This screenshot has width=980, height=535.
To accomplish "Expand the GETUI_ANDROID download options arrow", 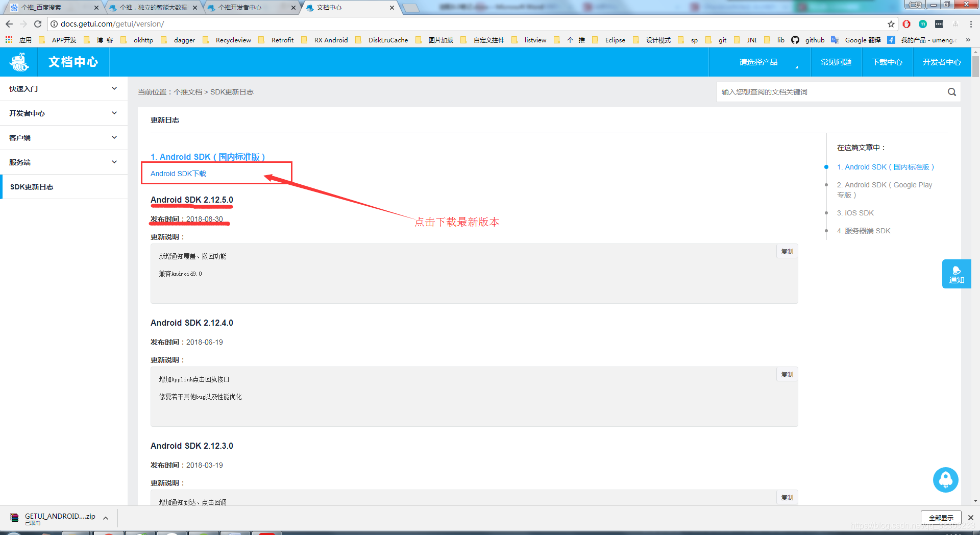I will click(x=106, y=518).
